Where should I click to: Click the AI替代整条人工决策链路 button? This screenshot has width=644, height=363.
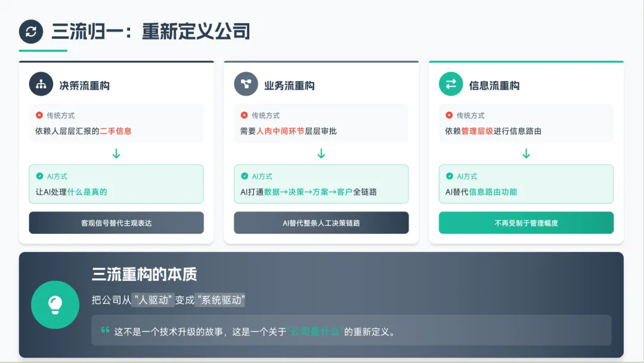tap(321, 222)
